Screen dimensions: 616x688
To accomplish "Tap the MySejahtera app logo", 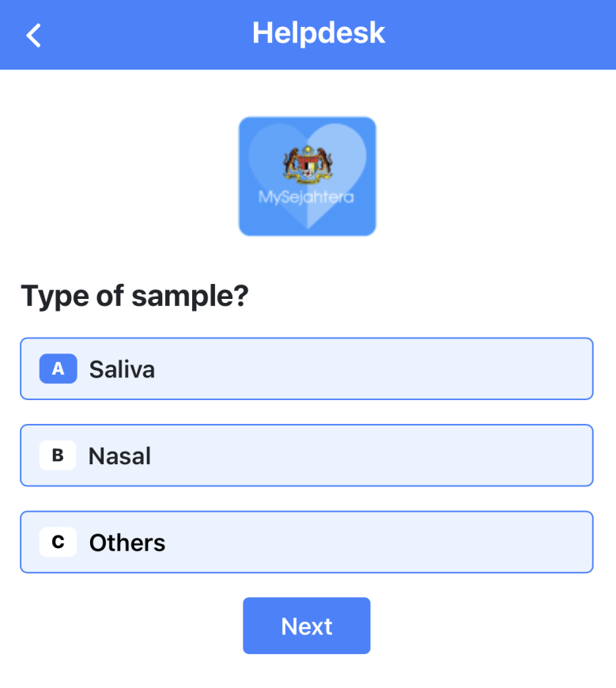I will pos(307,176).
